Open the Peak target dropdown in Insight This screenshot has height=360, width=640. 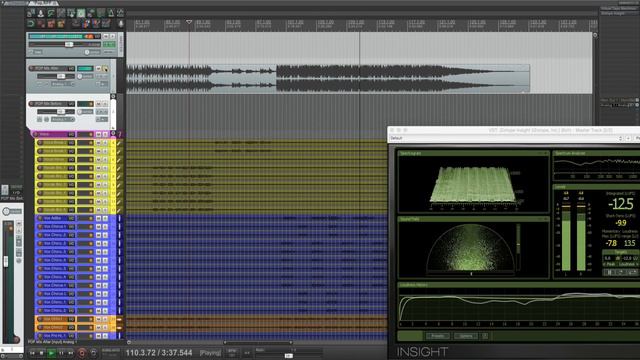610,264
